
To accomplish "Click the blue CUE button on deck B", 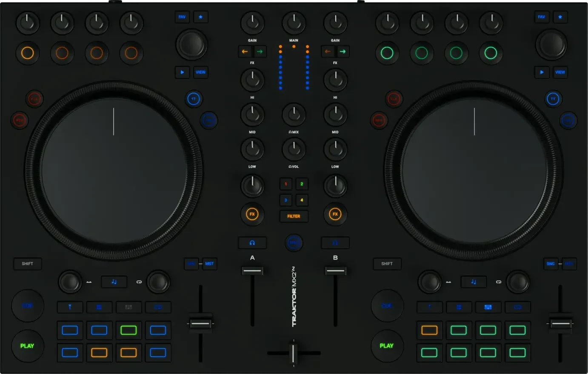I will (387, 306).
